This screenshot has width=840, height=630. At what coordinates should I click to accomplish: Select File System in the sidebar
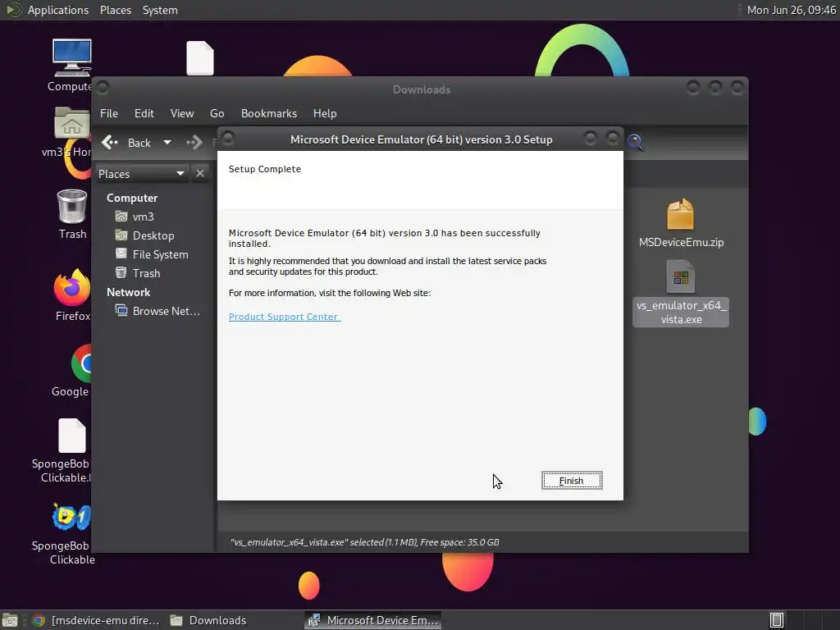[x=152, y=254]
